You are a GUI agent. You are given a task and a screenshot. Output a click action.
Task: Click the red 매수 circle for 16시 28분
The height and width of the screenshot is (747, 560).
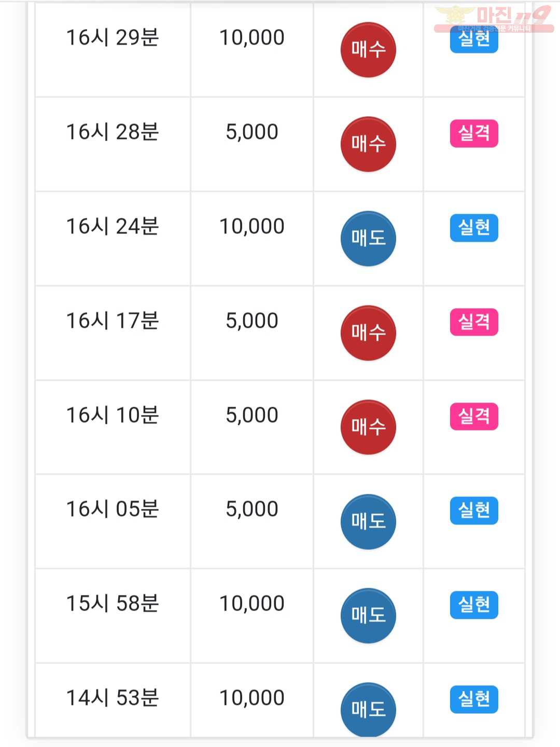coord(368,144)
